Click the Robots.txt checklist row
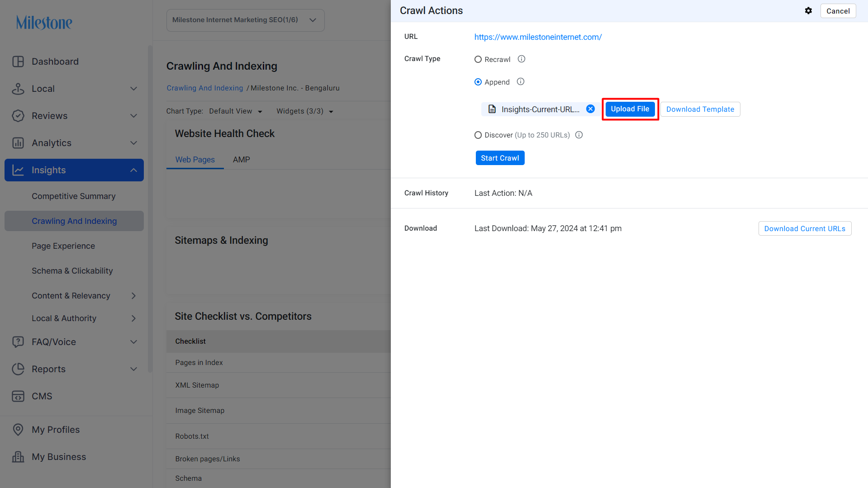Image resolution: width=868 pixels, height=488 pixels. pos(279,436)
